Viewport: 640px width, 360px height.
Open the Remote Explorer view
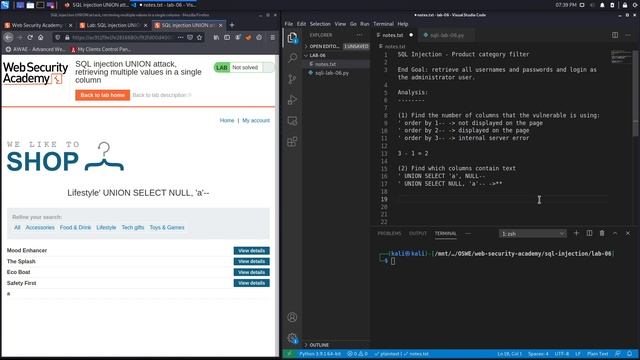click(292, 121)
